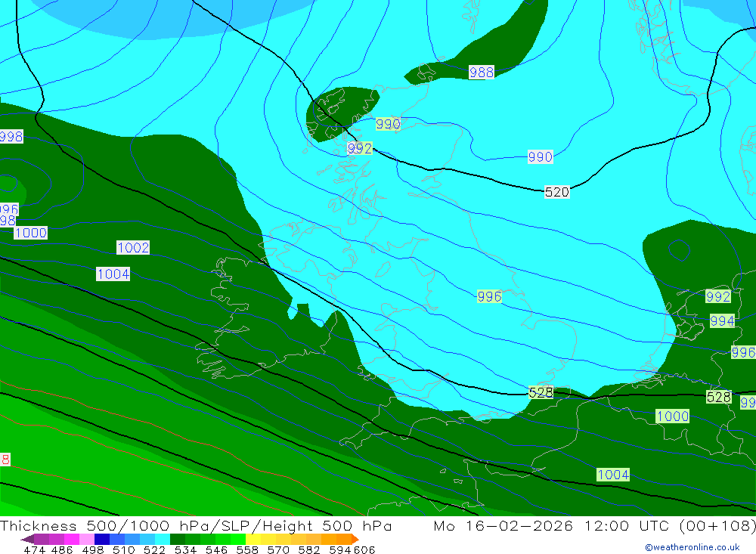Screen dimensions: 756x554
Task: Click the 474 legend value
Action: [x=34, y=549]
